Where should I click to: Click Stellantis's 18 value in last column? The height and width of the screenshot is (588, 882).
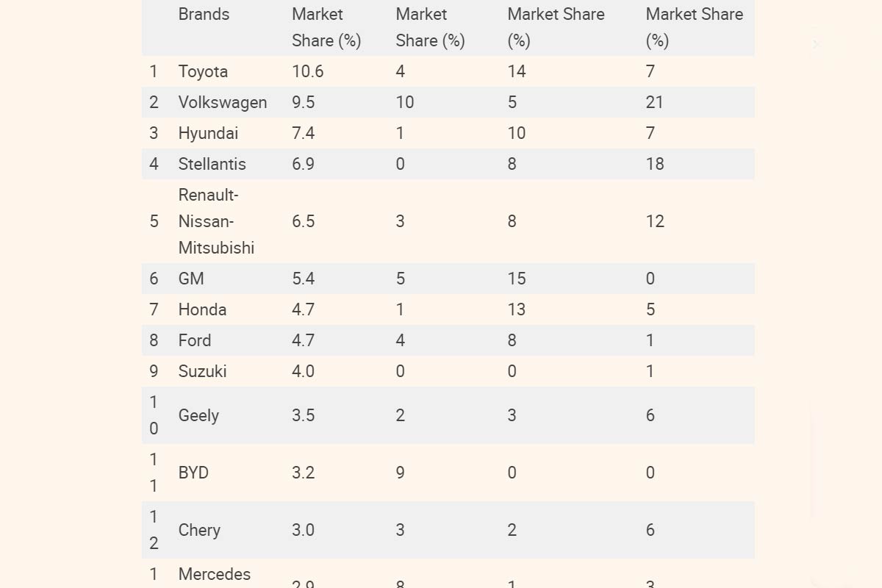coord(654,165)
